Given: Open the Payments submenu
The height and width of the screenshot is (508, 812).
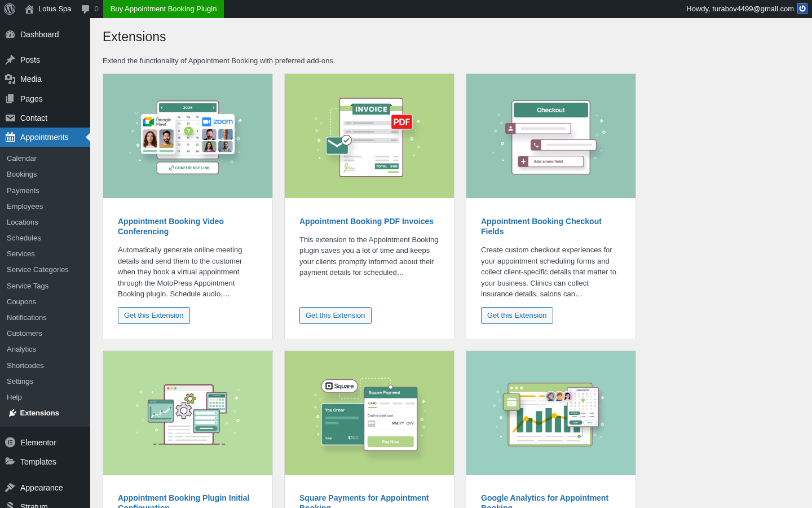Looking at the screenshot, I should (23, 191).
